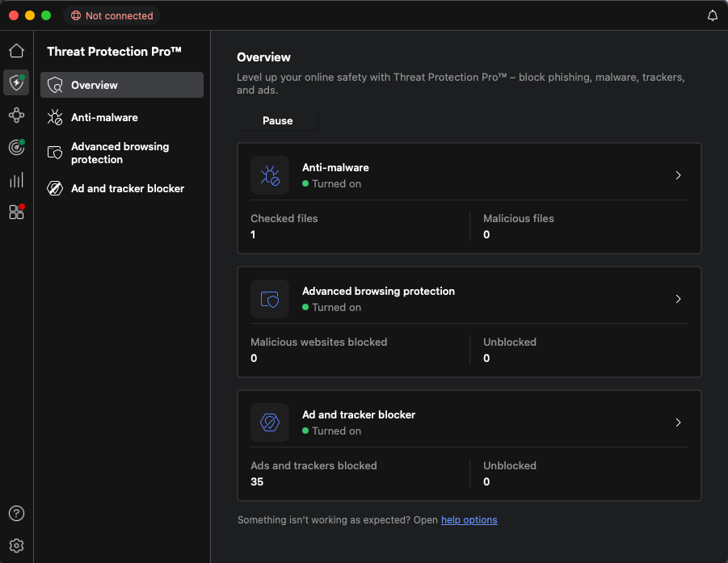Viewport: 728px width, 563px height.
Task: Click the Anti-malware card title
Action: (335, 167)
